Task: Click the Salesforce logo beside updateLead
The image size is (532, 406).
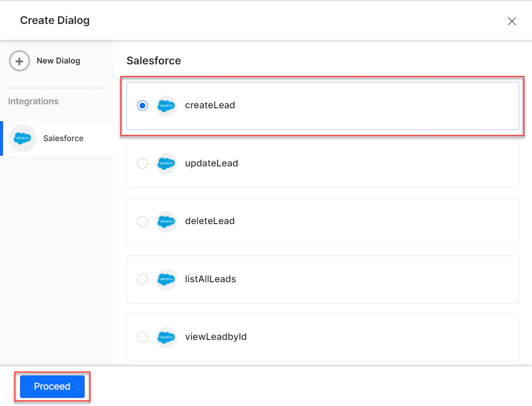Action: pyautogui.click(x=166, y=163)
